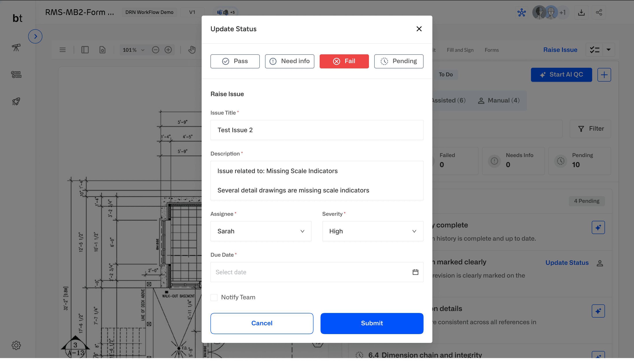
Task: Submit the raised issue
Action: coord(372,324)
